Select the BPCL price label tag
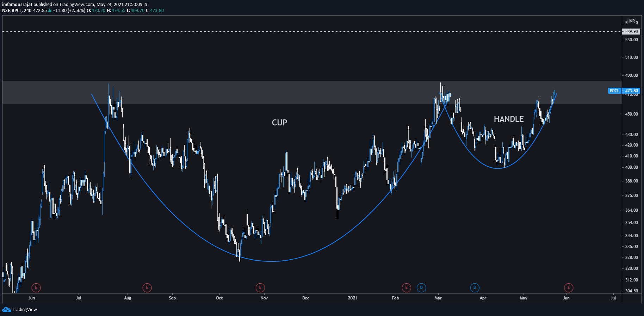644x316 pixels. [x=614, y=91]
